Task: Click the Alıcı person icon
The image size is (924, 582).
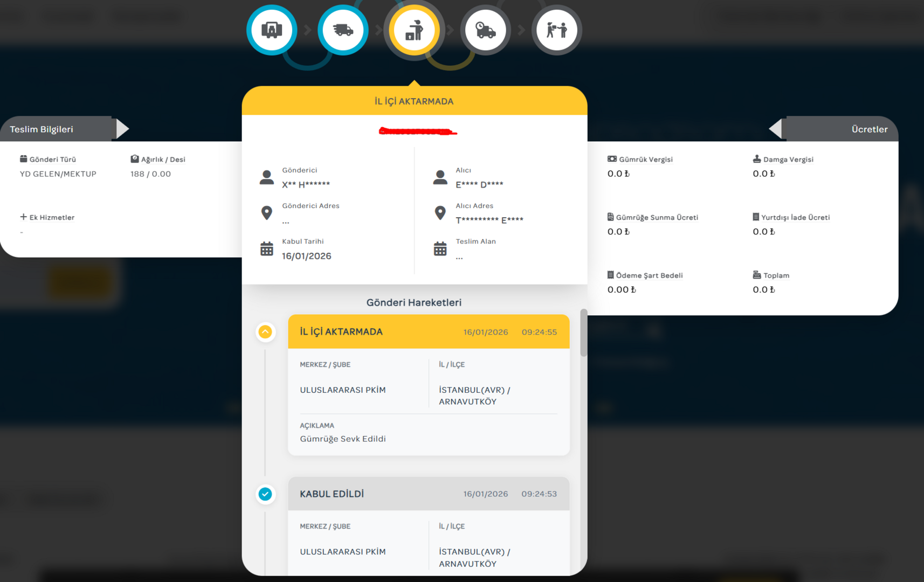Action: pos(440,177)
